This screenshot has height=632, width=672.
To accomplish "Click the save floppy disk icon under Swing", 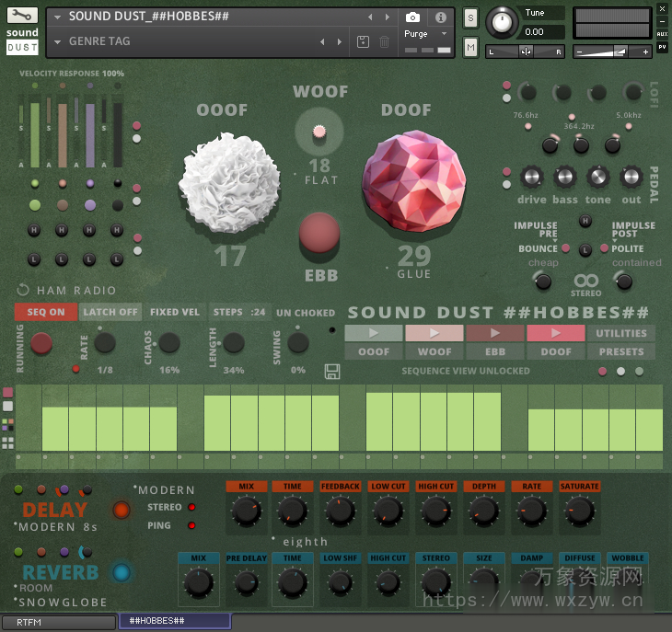I will click(332, 372).
